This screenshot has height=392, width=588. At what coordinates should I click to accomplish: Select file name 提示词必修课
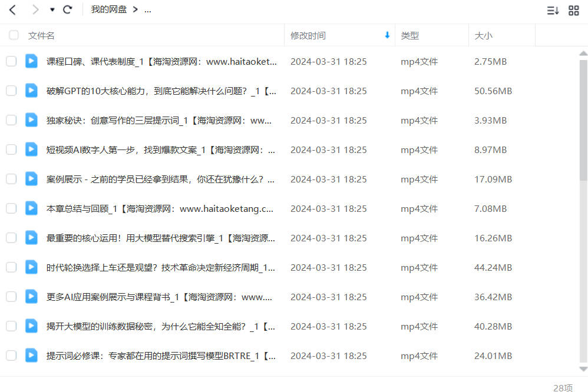(161, 356)
